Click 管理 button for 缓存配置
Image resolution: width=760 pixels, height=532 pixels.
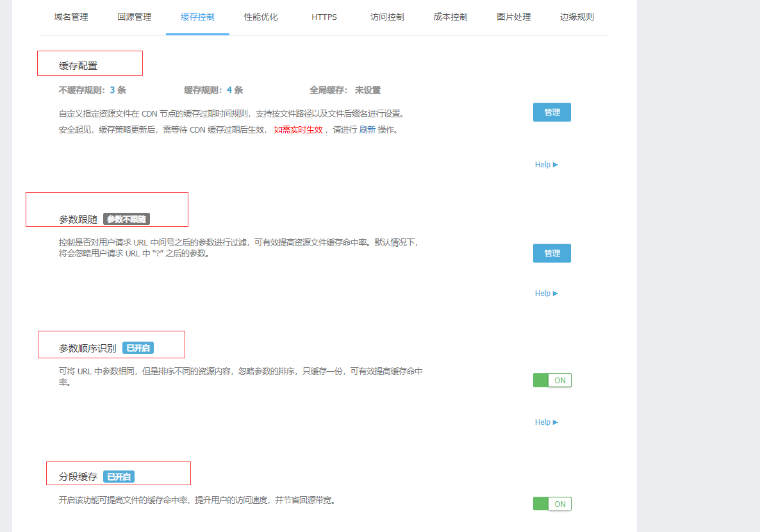point(552,112)
